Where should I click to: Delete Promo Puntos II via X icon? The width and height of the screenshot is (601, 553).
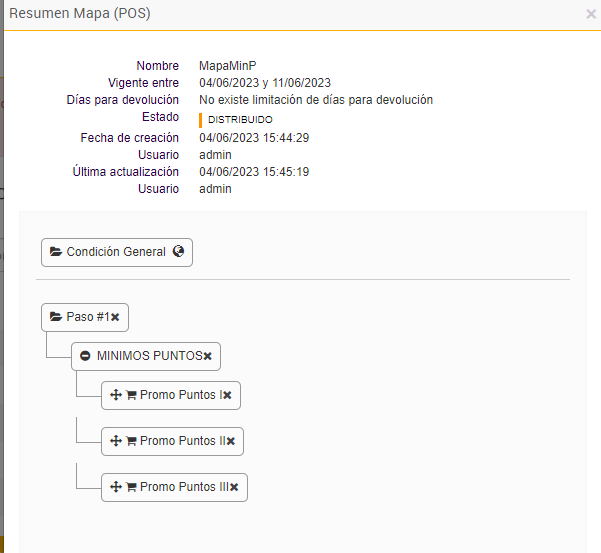click(230, 441)
